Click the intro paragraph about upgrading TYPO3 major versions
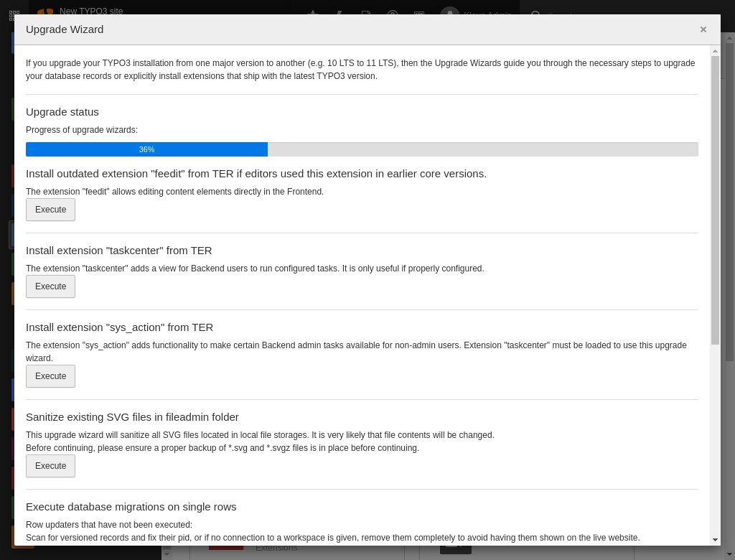 (x=360, y=70)
